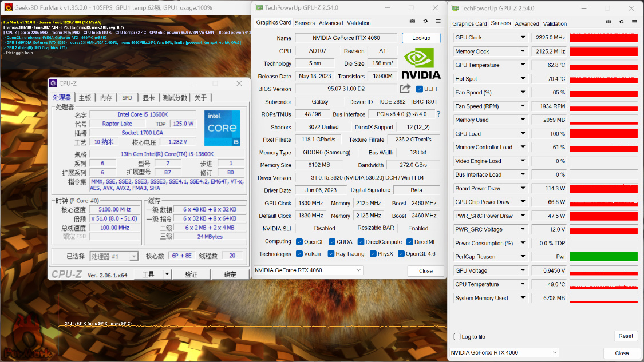The height and width of the screenshot is (362, 644).
Task: Open the hamburger menu in Sensors GPU-Z window
Action: click(x=634, y=22)
